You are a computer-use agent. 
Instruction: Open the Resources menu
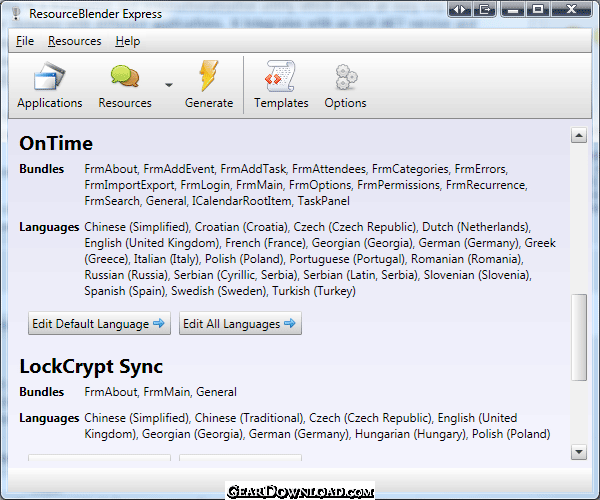(x=75, y=41)
